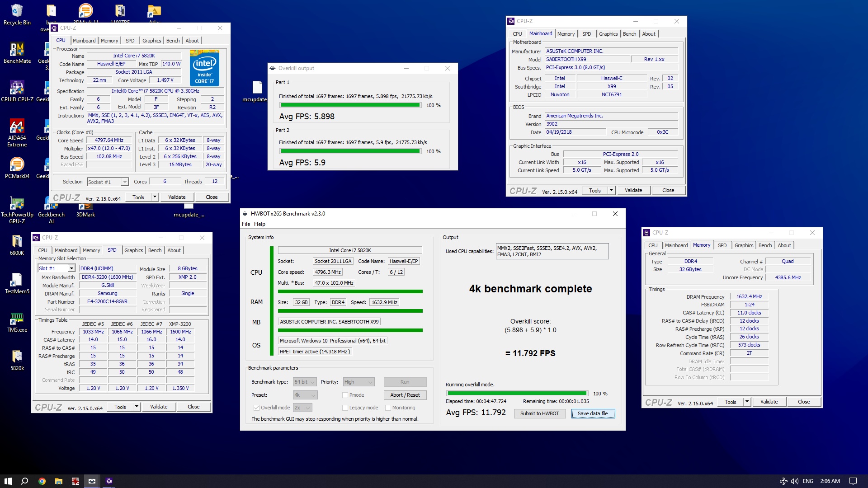Click Close in the SPD CPU-Z window
Viewport: 868px width, 488px height.
click(x=193, y=407)
